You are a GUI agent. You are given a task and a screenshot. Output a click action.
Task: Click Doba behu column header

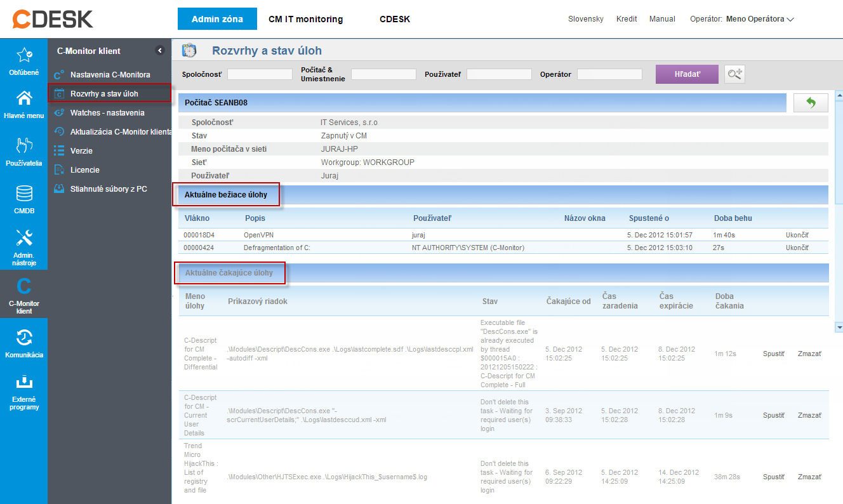click(733, 218)
